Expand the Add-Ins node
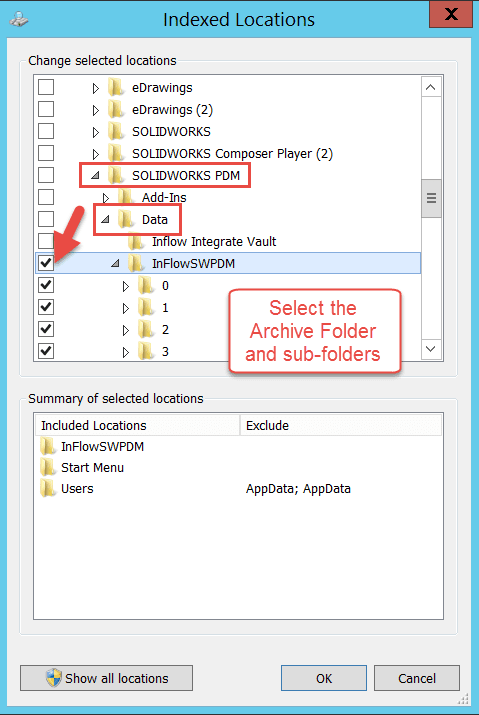This screenshot has height=715, width=479. coord(106,198)
